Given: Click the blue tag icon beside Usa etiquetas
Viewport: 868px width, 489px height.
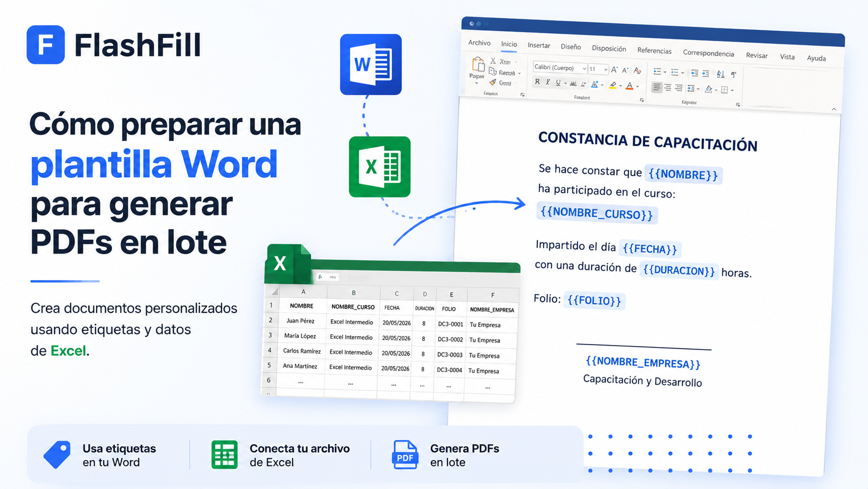Looking at the screenshot, I should coord(57,455).
